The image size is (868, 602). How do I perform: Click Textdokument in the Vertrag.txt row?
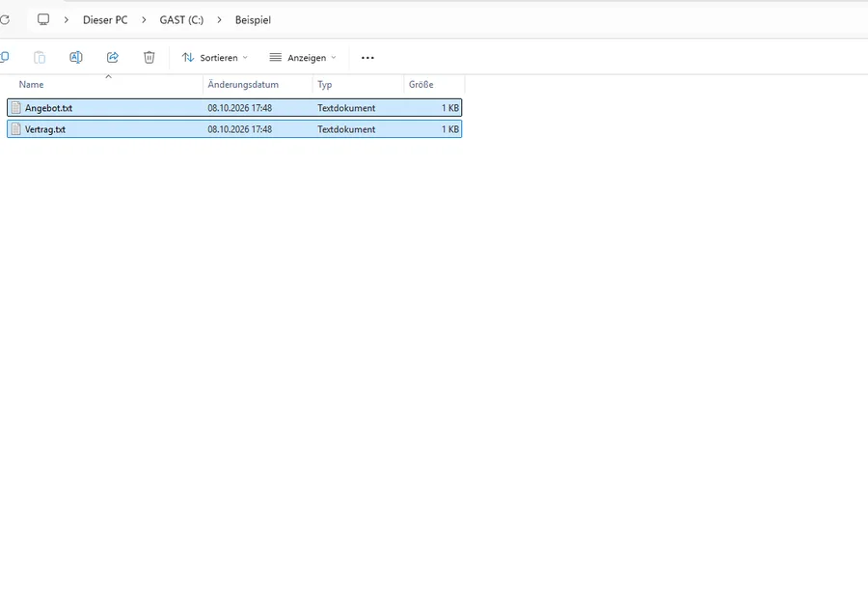(x=346, y=129)
